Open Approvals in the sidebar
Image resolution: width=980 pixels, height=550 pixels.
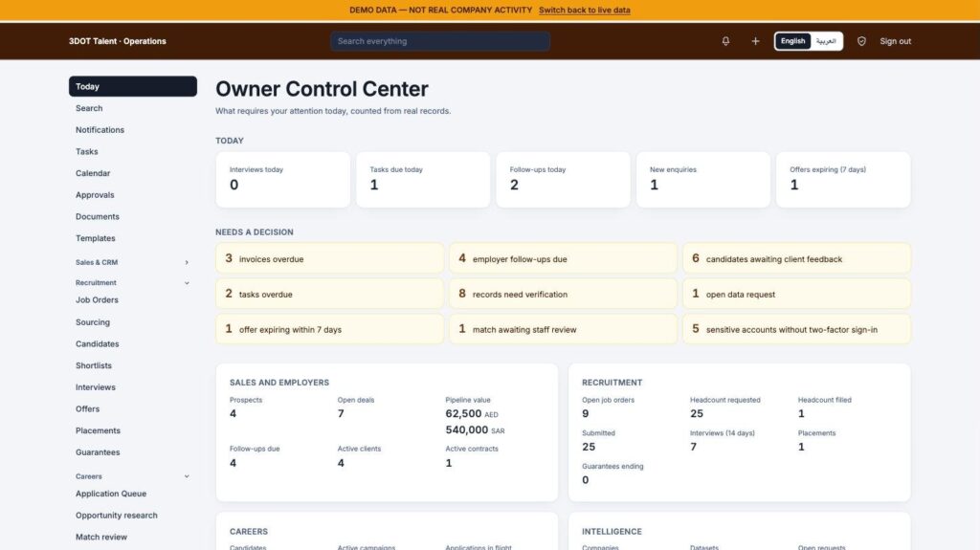tap(132, 195)
